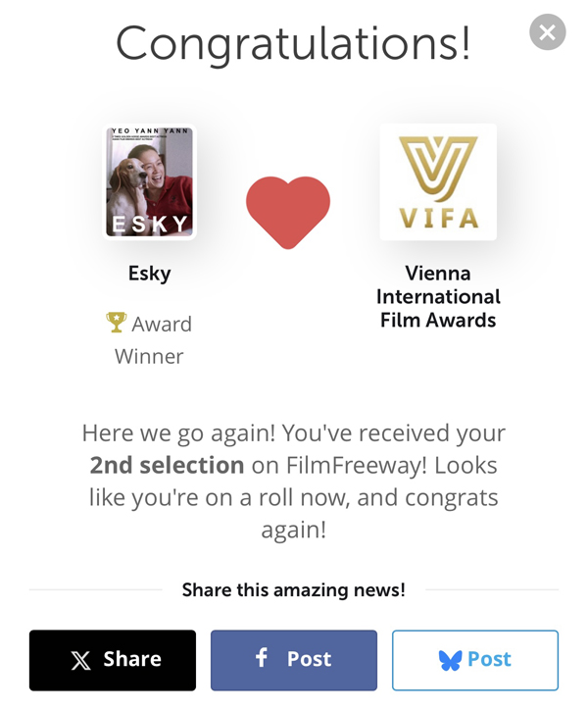
Task: Click the bold "2nd selection" text
Action: tap(167, 465)
